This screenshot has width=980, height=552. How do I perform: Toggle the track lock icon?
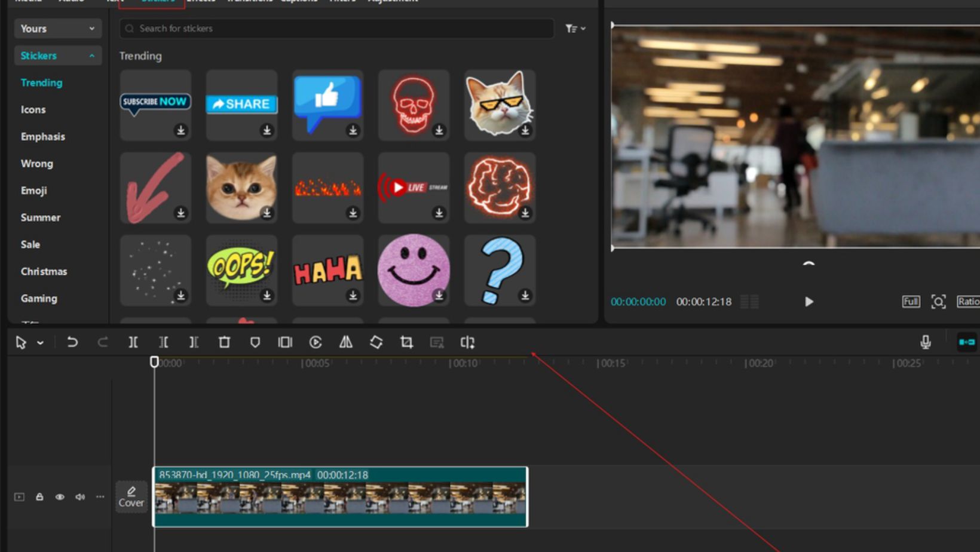pos(39,497)
